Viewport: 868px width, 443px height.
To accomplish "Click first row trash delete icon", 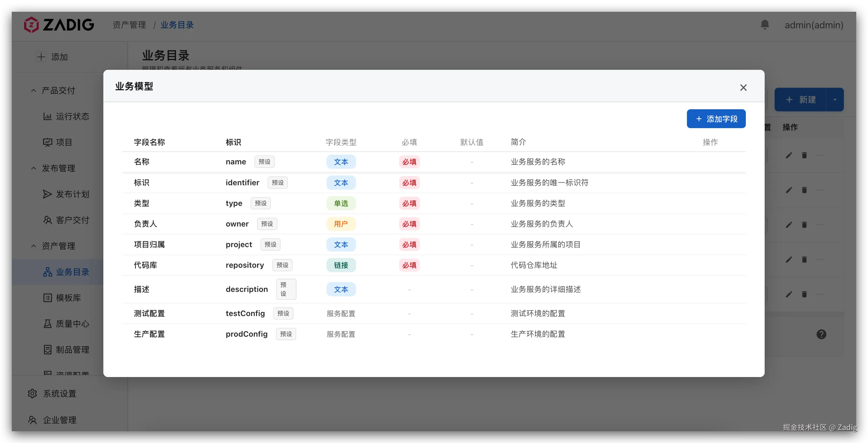I will (x=804, y=156).
